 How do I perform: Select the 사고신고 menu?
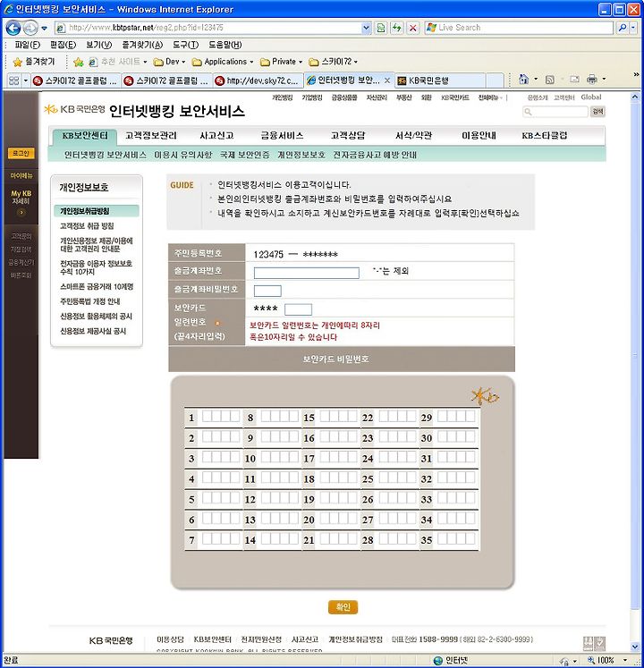click(217, 136)
